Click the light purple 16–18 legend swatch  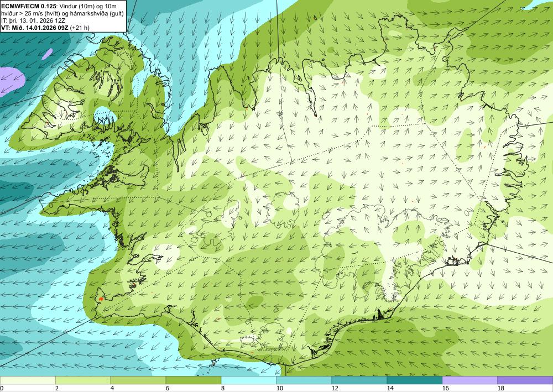coord(470,380)
